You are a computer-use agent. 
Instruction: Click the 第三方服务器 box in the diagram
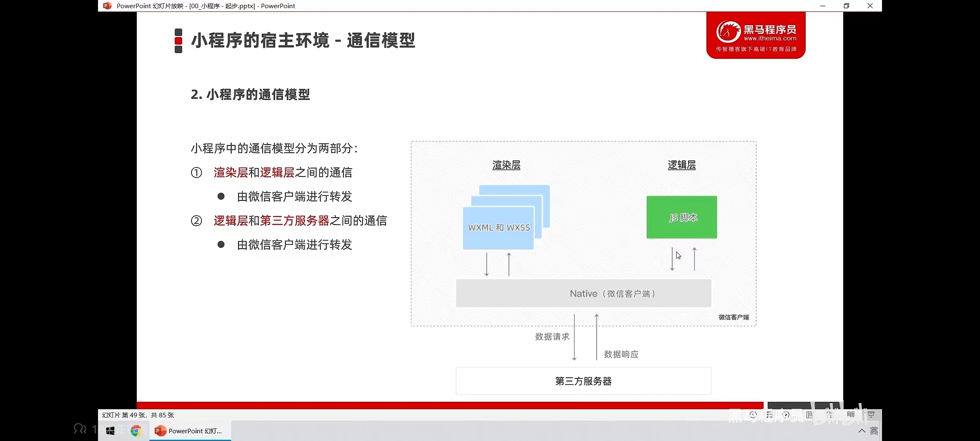tap(583, 381)
